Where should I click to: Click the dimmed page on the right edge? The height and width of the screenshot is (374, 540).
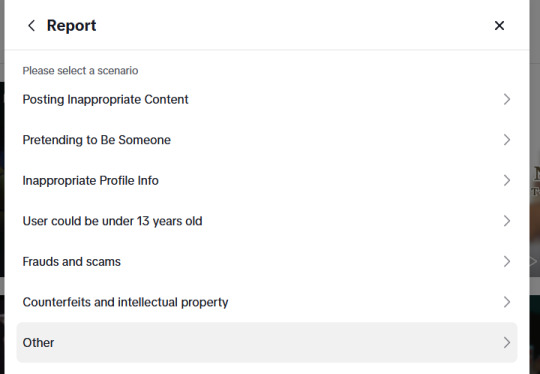click(x=535, y=187)
